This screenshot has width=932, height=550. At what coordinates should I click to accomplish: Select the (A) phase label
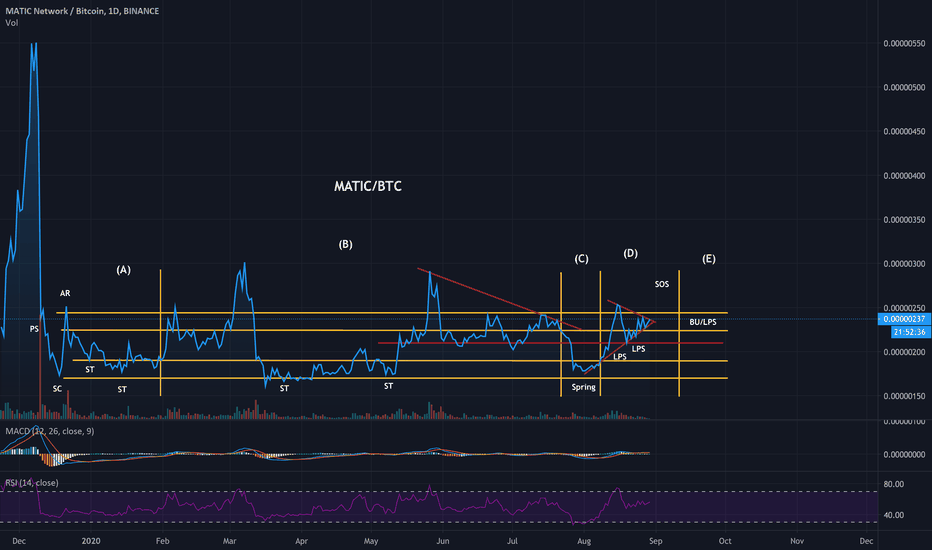tap(123, 270)
